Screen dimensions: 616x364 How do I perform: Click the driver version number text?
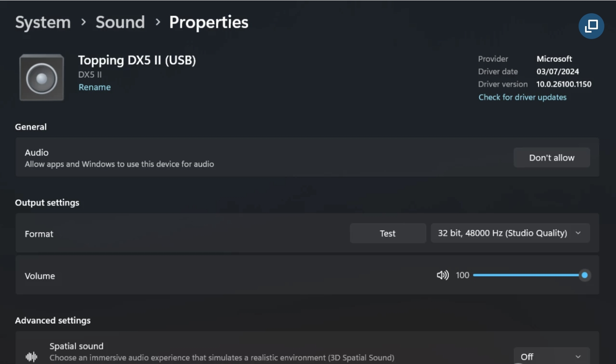564,84
